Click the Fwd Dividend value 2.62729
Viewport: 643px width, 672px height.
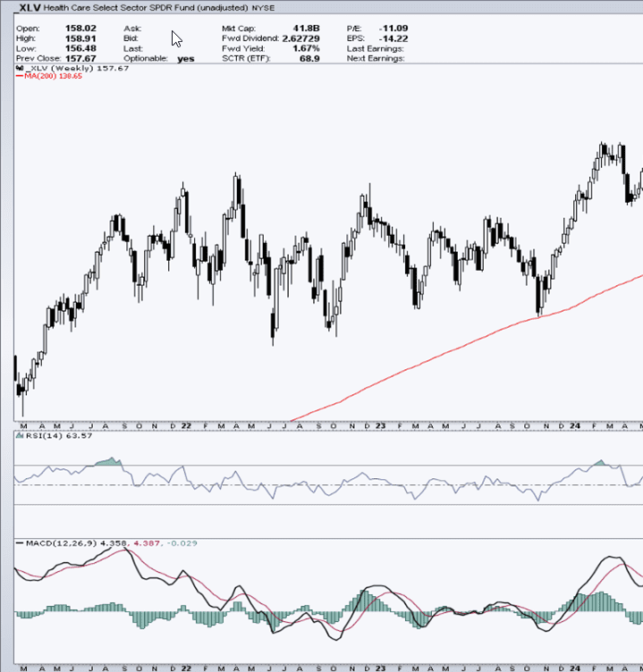point(300,38)
